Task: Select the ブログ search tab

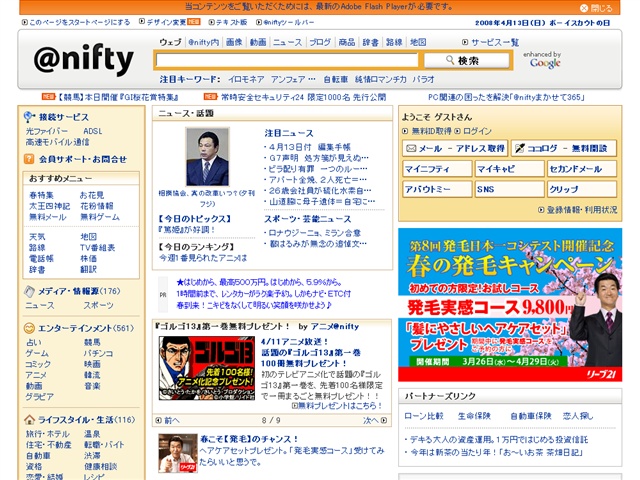Action: point(320,42)
